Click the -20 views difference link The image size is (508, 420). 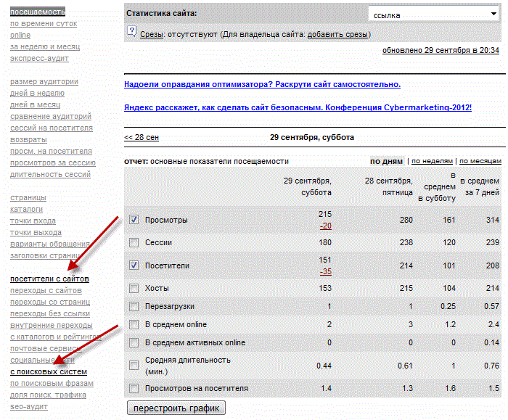tap(325, 226)
